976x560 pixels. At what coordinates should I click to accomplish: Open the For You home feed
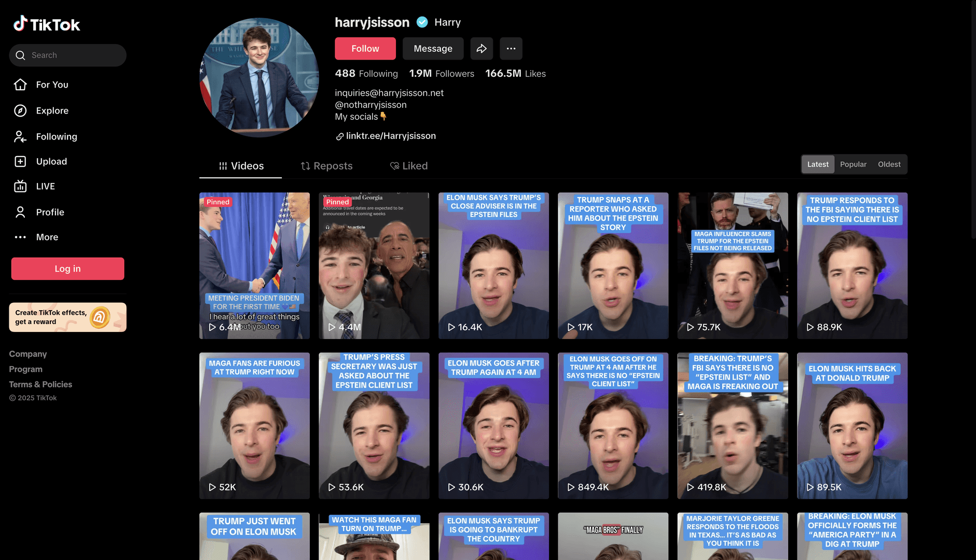click(x=51, y=85)
